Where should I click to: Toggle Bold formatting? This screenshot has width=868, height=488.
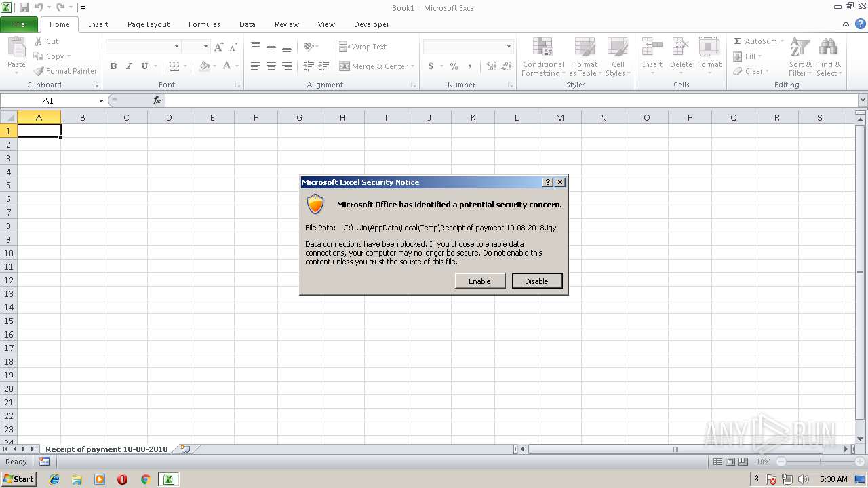click(x=113, y=66)
